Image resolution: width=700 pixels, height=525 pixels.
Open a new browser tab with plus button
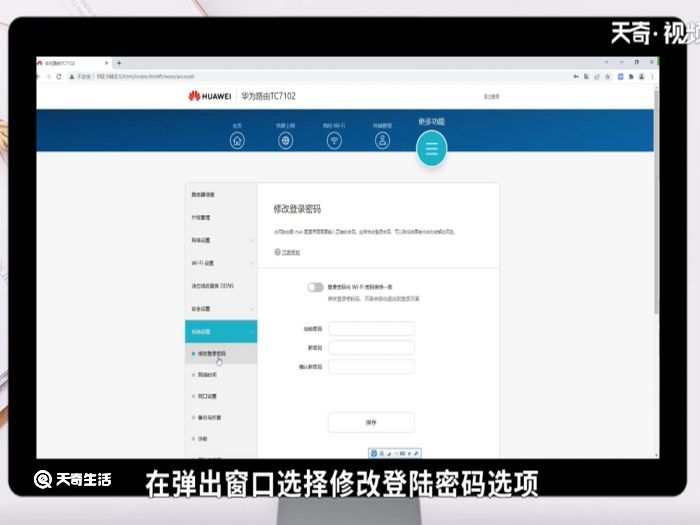click(119, 63)
